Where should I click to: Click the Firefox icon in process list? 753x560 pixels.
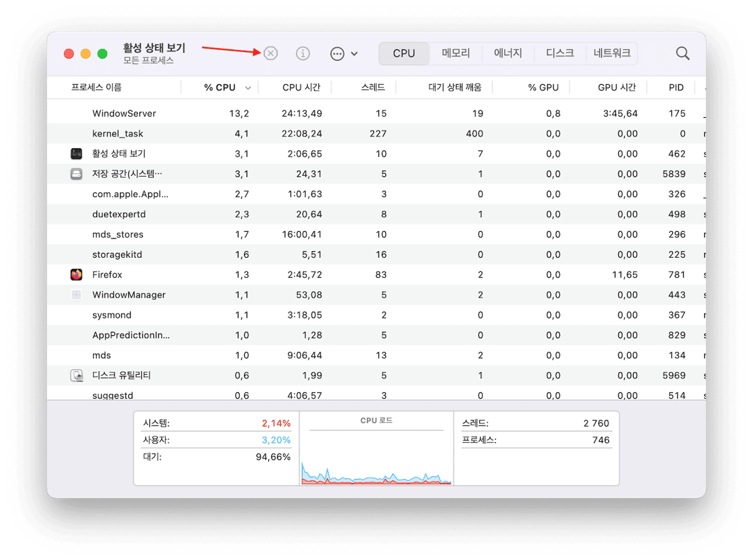[x=76, y=274]
